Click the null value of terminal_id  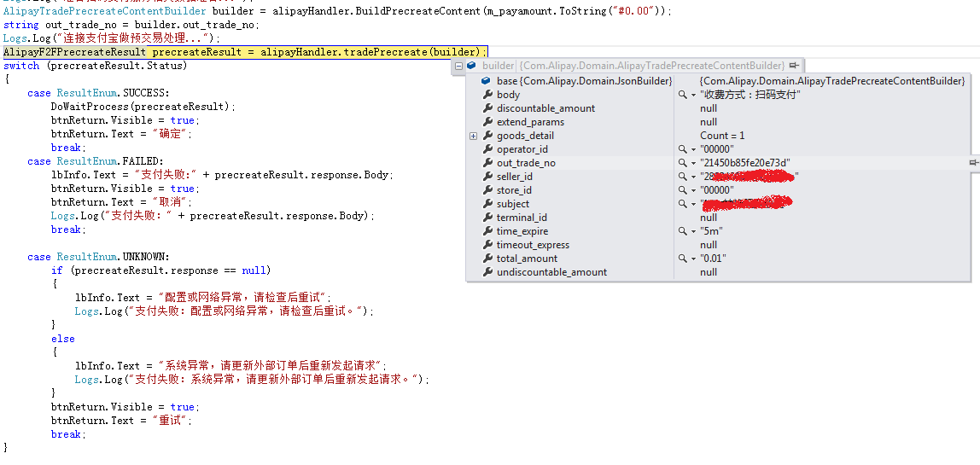[709, 218]
